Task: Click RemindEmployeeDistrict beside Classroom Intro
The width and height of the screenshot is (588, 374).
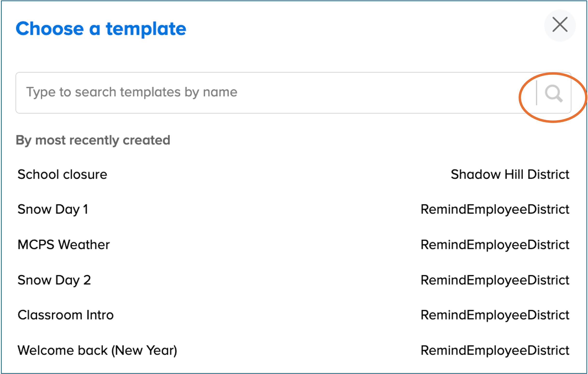Action: [x=495, y=315]
